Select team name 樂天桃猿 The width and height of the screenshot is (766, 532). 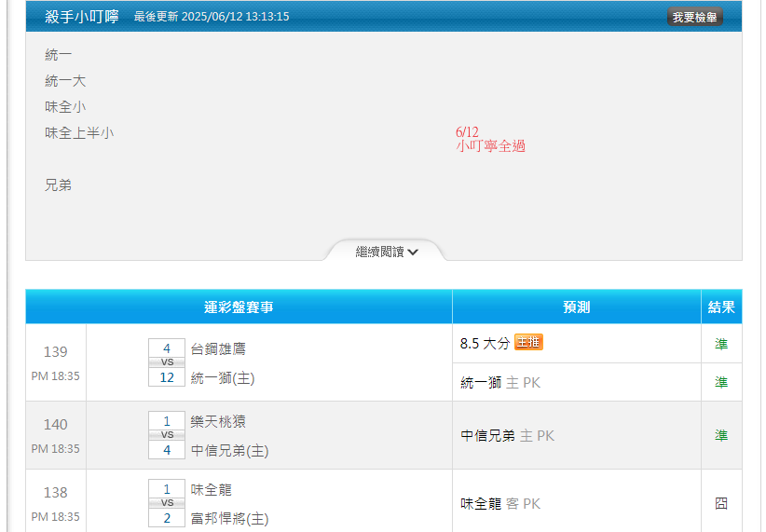click(x=218, y=422)
